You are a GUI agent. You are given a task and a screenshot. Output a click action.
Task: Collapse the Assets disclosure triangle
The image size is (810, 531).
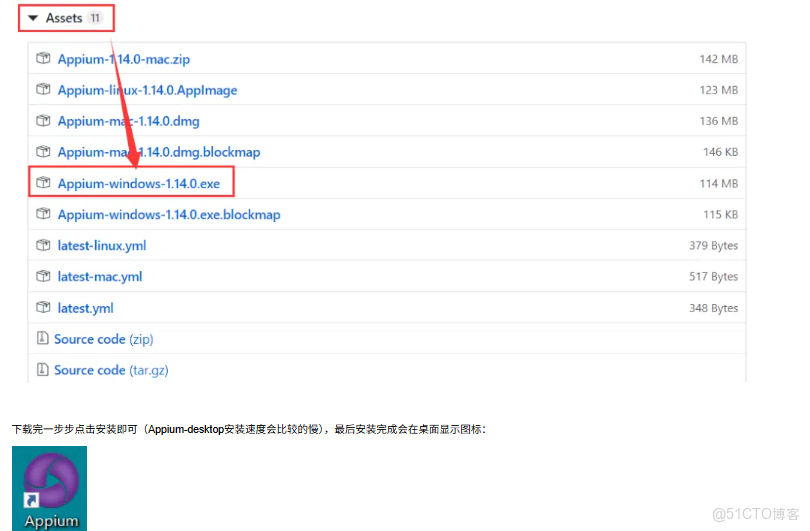click(33, 18)
